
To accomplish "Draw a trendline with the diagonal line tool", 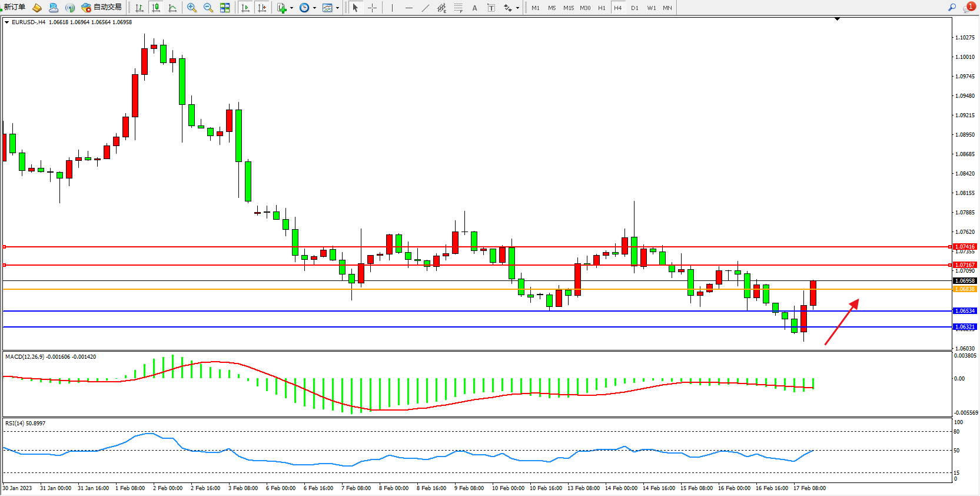I will point(426,8).
